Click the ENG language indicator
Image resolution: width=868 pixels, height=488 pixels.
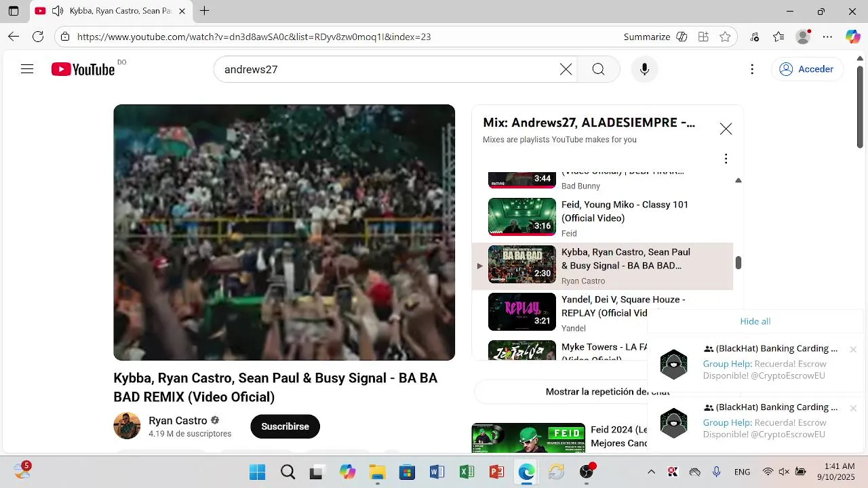742,472
